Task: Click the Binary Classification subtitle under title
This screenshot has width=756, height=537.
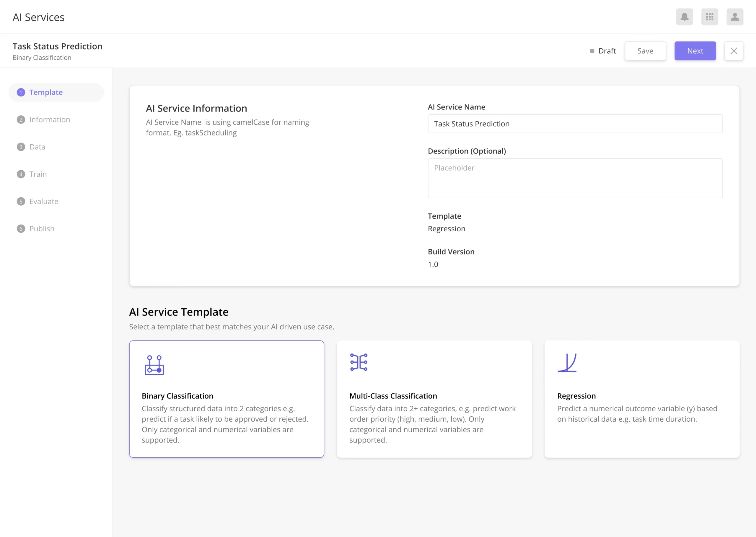Action: pos(42,58)
